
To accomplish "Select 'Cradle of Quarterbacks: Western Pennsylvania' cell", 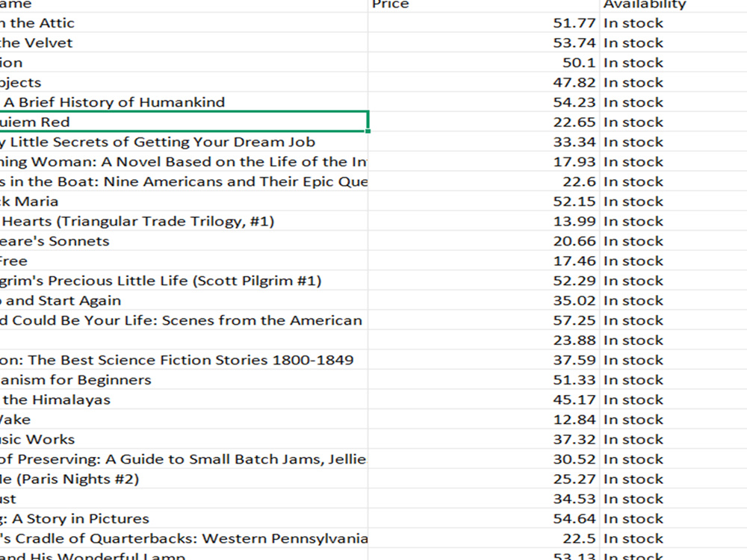I will tap(184, 538).
